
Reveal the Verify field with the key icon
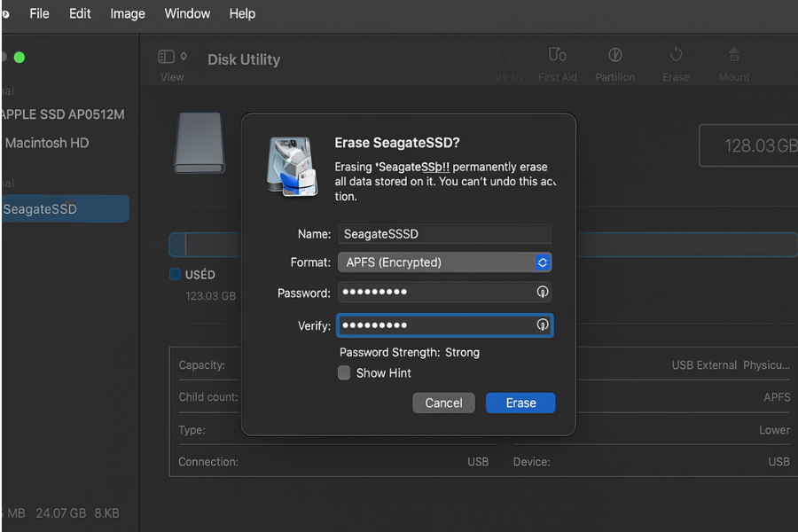point(541,325)
